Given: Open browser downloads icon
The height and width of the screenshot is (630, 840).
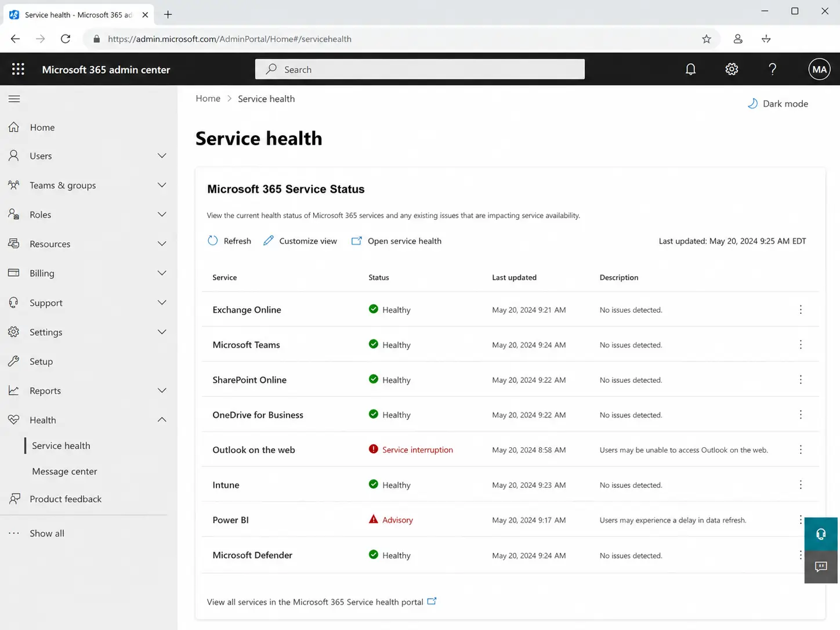Looking at the screenshot, I should (766, 39).
